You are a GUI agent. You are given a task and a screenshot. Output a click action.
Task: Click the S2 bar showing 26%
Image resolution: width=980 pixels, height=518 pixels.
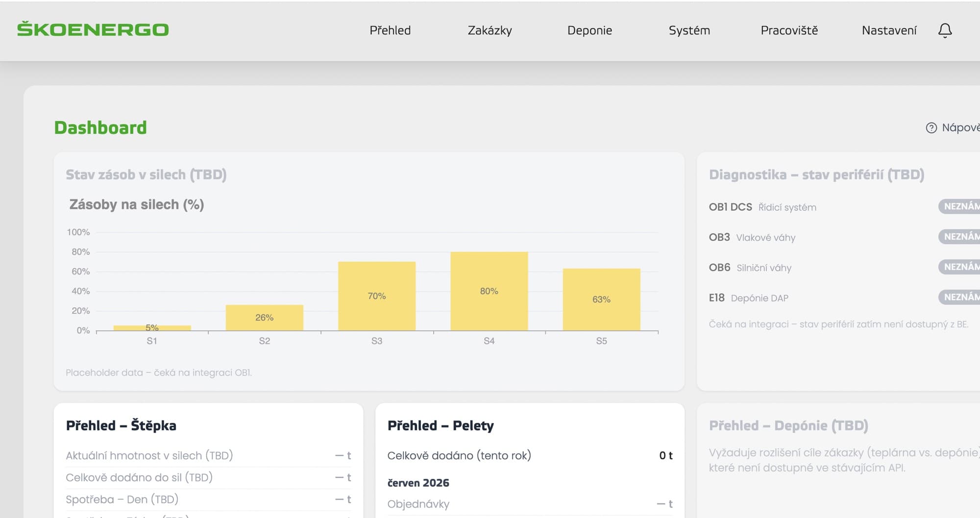264,318
